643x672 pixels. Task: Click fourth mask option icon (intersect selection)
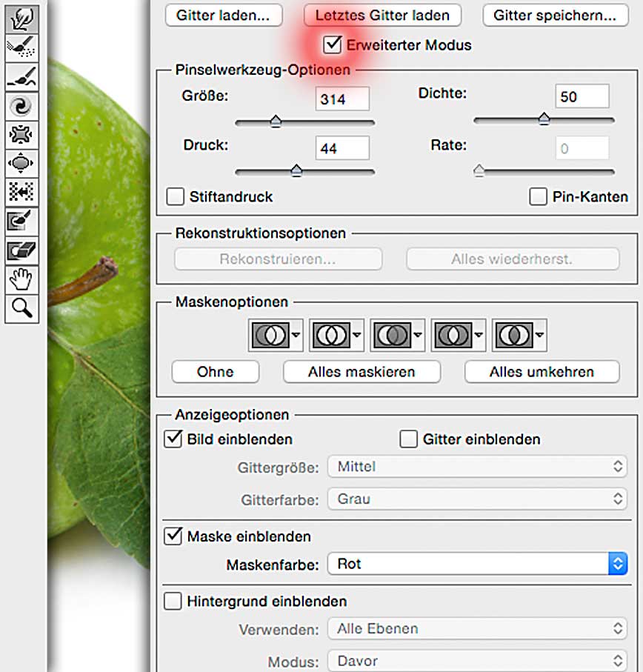pos(453,335)
